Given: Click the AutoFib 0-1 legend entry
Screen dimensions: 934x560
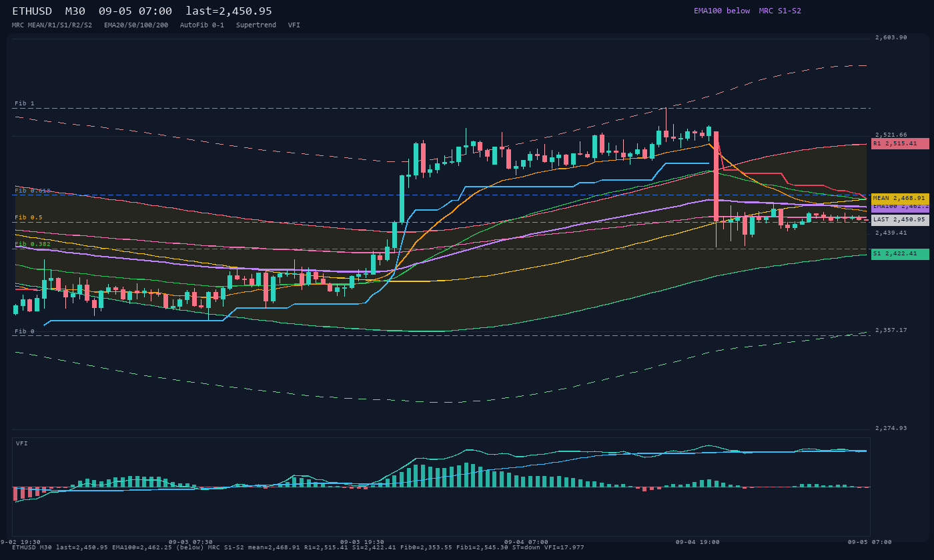Looking at the screenshot, I should click(202, 25).
